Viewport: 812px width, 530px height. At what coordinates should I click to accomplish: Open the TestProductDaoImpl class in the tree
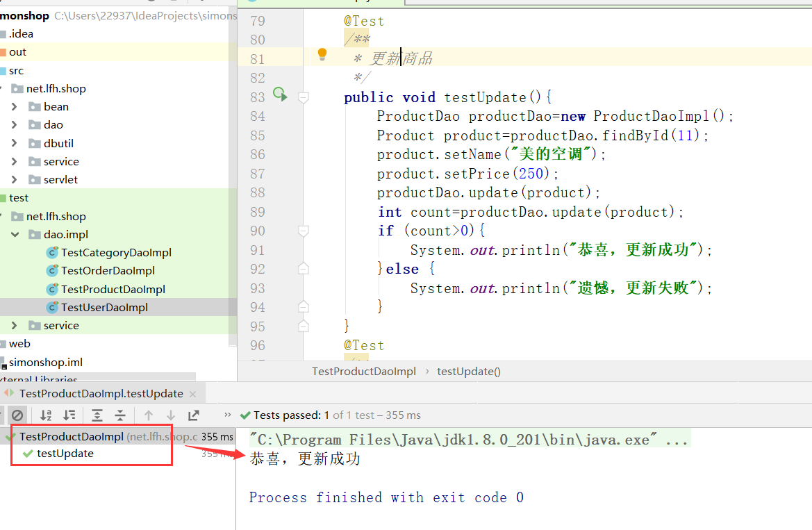coord(113,289)
